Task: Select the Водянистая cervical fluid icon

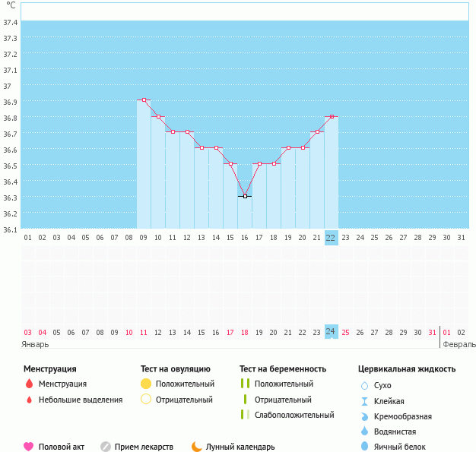Action: [x=364, y=431]
